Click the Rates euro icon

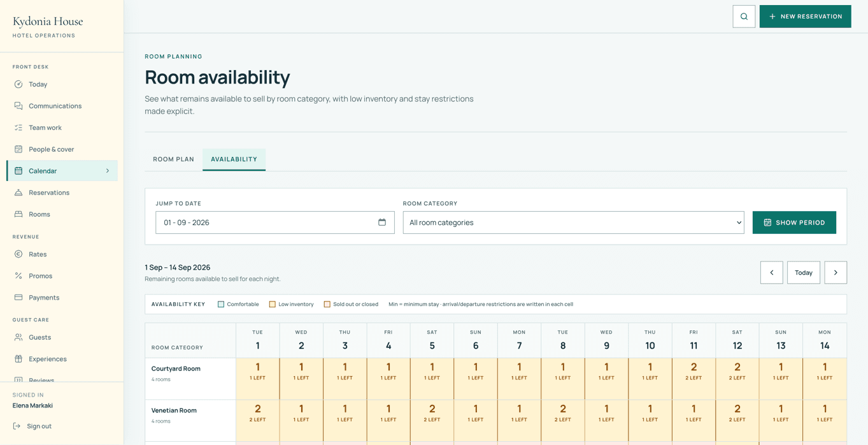tap(18, 254)
